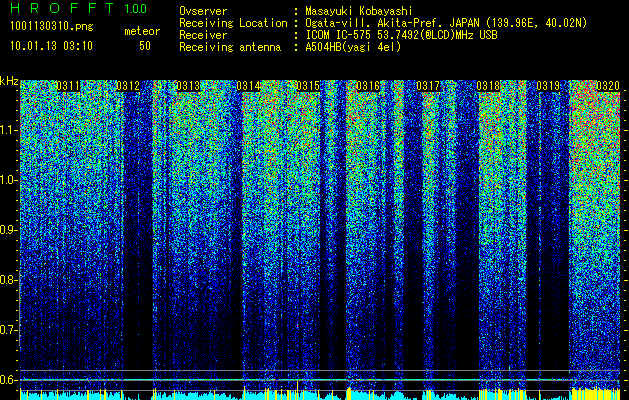Viewport: 629px width, 400px height.
Task: Click the Ogata-vill. Akita-Pref. JAPAN location text
Action: tap(446, 23)
